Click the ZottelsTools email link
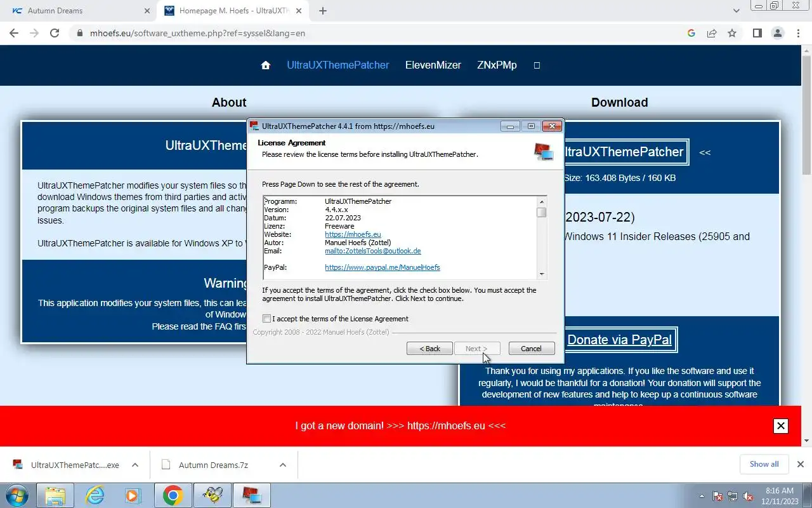This screenshot has width=812, height=508. 373,251
